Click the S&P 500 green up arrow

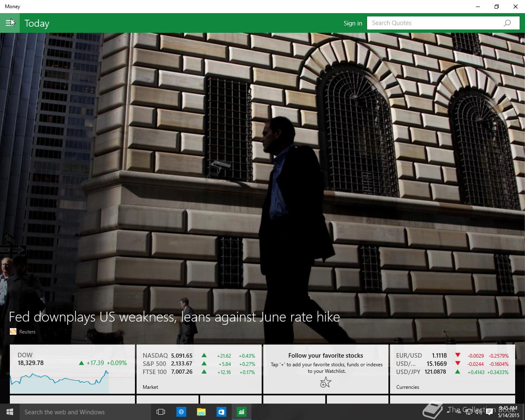[x=204, y=363]
